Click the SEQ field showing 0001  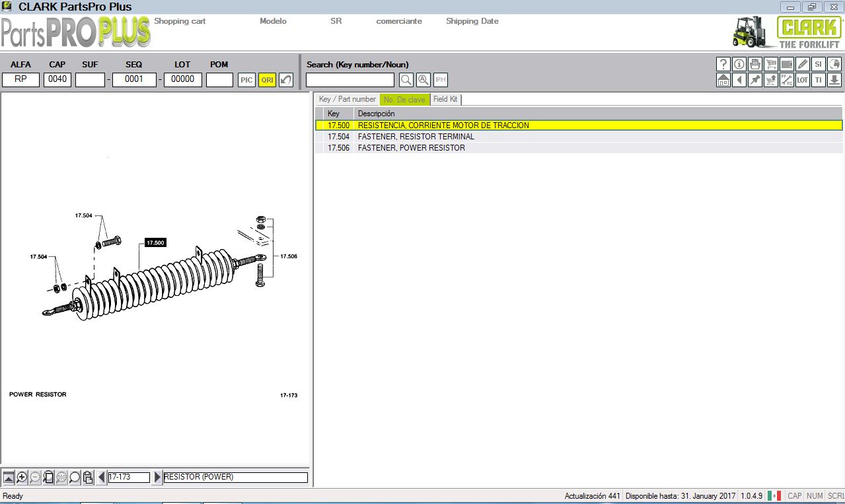tap(134, 79)
